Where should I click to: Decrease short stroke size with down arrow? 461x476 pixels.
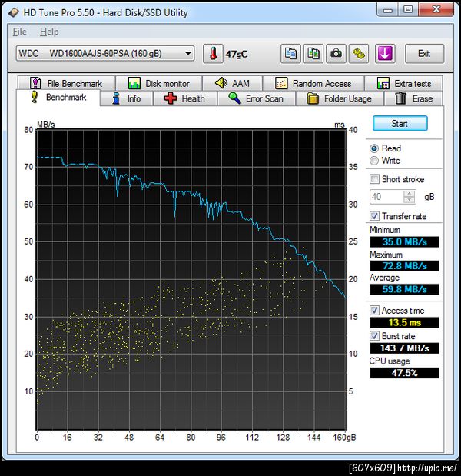point(410,200)
